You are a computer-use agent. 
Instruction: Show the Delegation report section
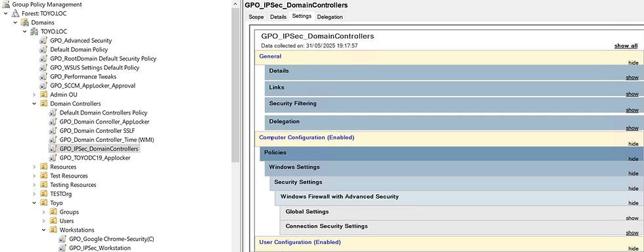632,128
